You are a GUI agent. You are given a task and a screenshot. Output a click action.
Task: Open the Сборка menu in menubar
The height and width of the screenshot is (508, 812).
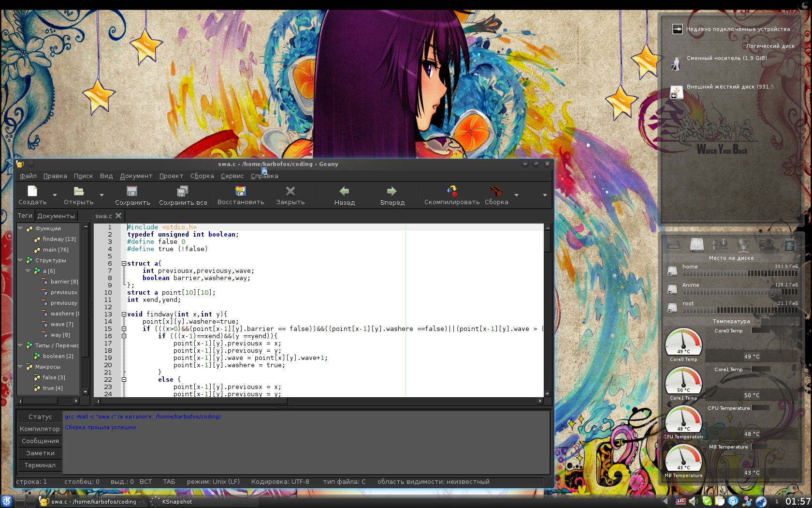tap(202, 176)
